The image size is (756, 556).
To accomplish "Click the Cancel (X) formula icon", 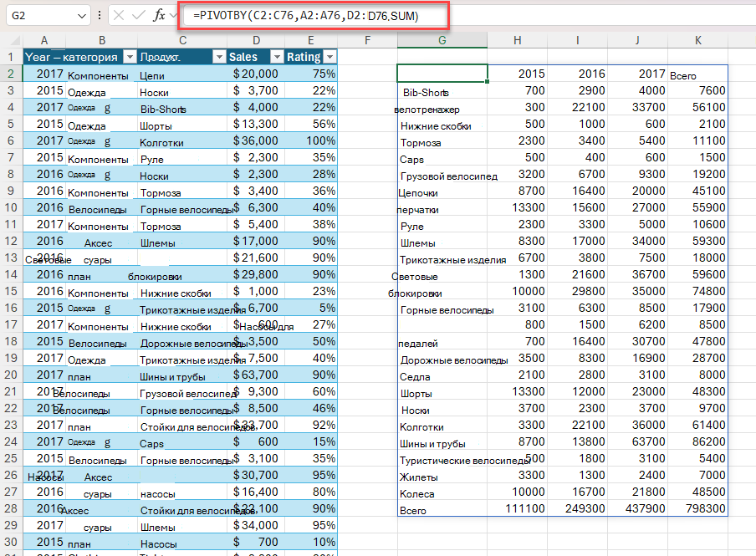I will (119, 15).
